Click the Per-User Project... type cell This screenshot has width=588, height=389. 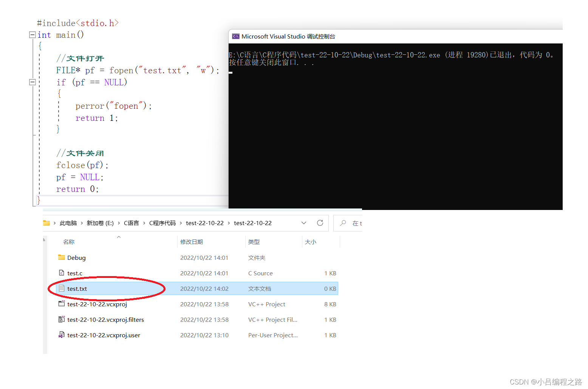pos(273,335)
